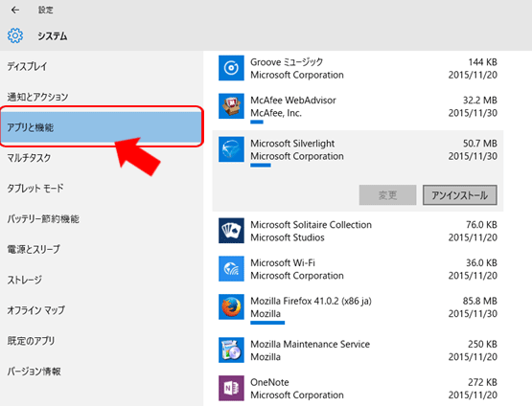
Task: Select the Microsoft Silverlight app name
Action: point(292,144)
